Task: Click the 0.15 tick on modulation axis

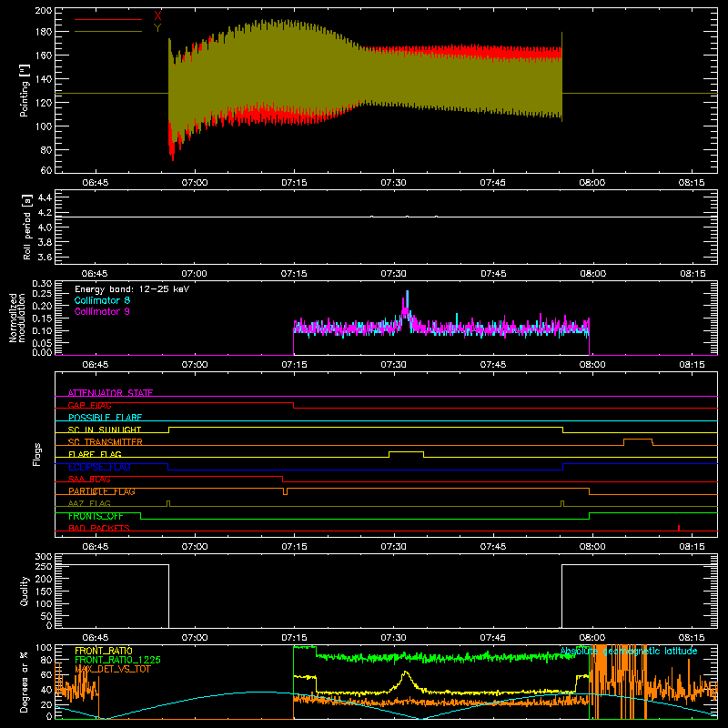Action: click(42, 318)
